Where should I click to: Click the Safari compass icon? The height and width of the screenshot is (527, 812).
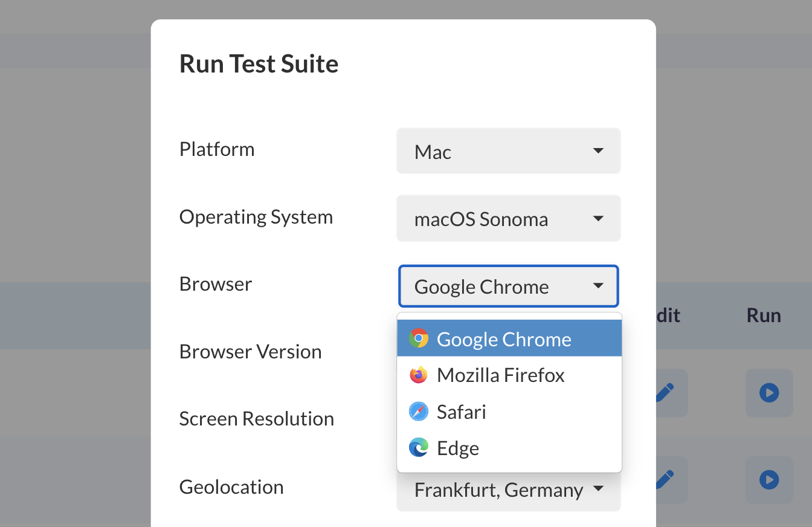point(419,412)
